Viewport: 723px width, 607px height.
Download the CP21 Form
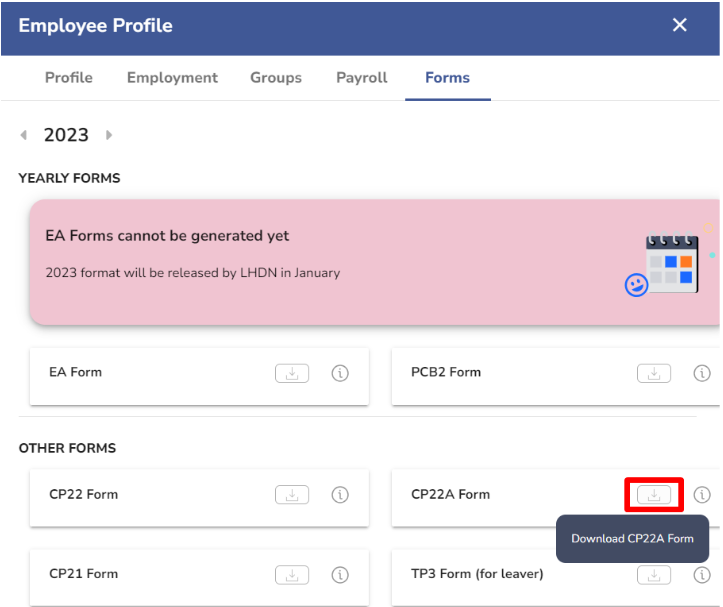(x=292, y=575)
